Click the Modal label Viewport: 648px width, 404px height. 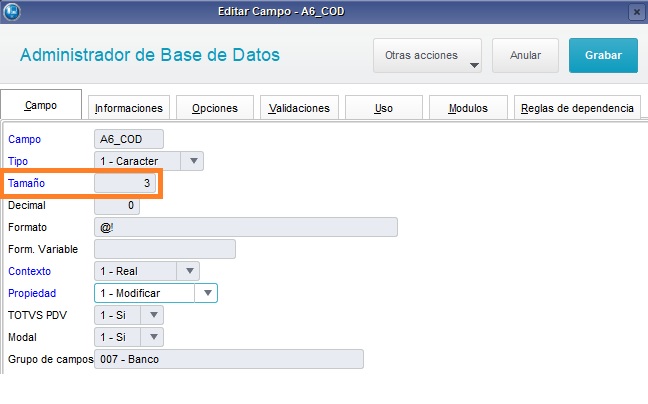click(22, 337)
